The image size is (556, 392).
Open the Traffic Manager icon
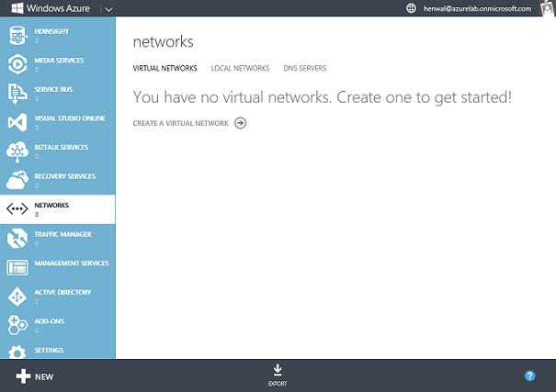click(x=17, y=239)
